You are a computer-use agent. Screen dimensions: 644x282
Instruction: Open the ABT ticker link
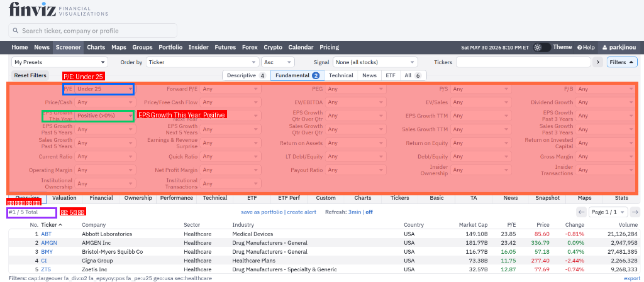pos(46,234)
